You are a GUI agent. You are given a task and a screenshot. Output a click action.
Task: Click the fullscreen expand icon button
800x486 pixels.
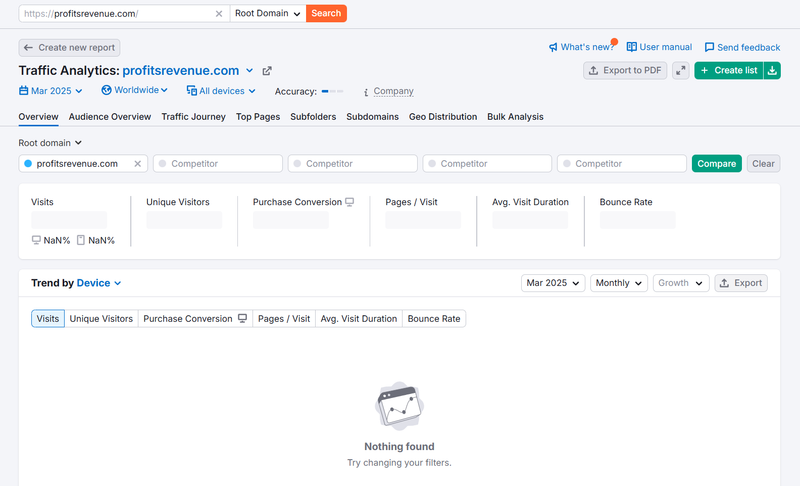(681, 70)
